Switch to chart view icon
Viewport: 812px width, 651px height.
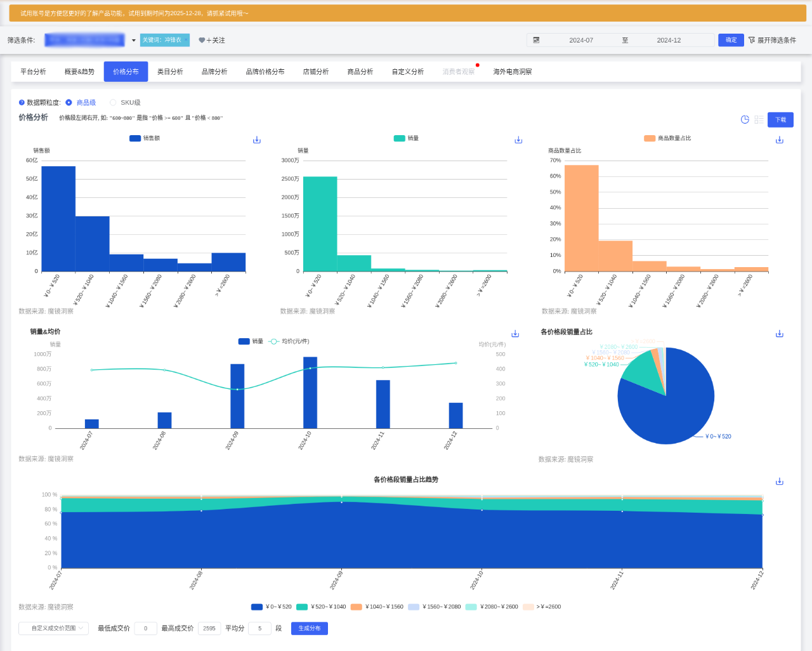(x=745, y=119)
